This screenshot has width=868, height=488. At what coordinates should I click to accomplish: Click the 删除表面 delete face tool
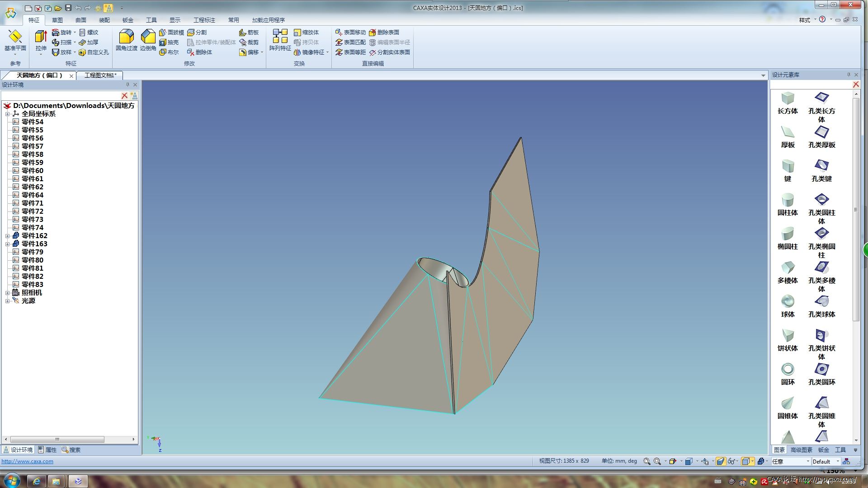point(384,33)
